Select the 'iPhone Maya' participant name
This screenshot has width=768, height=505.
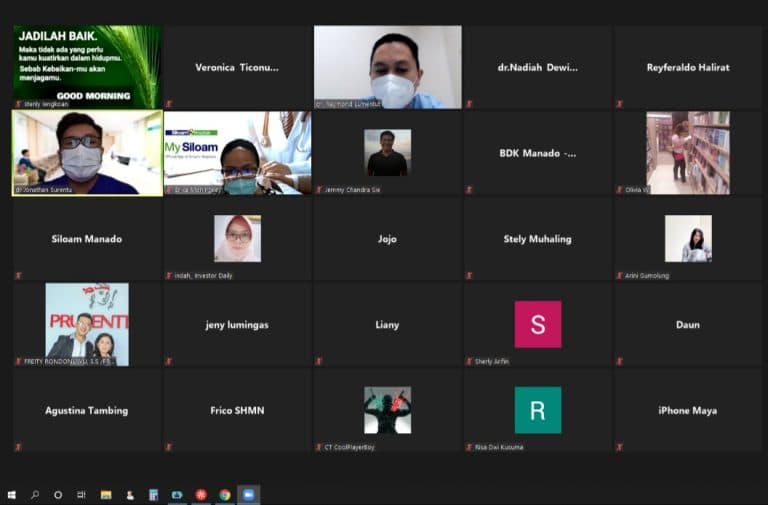[x=688, y=410]
